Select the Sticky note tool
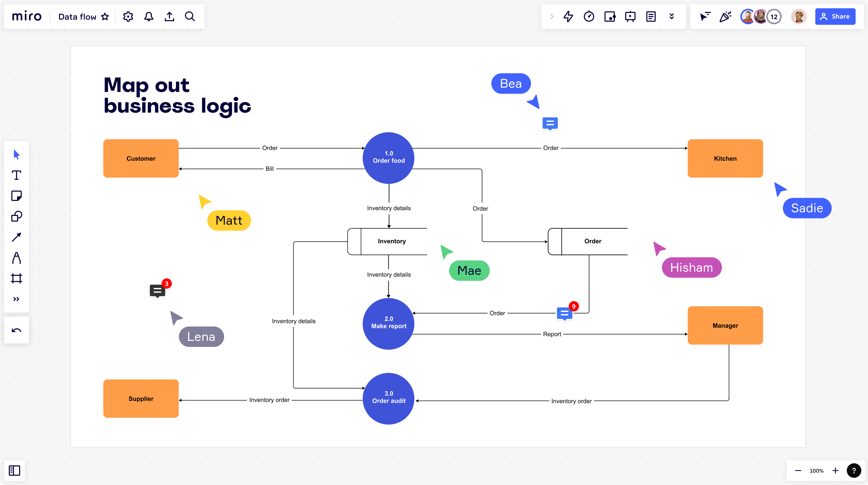This screenshot has width=868, height=485. click(x=16, y=196)
